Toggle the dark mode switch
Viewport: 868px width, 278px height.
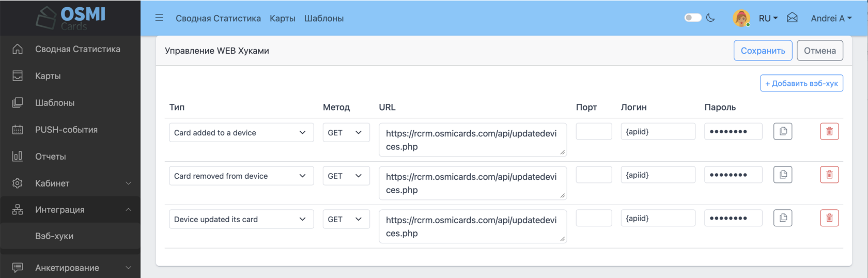coord(693,18)
